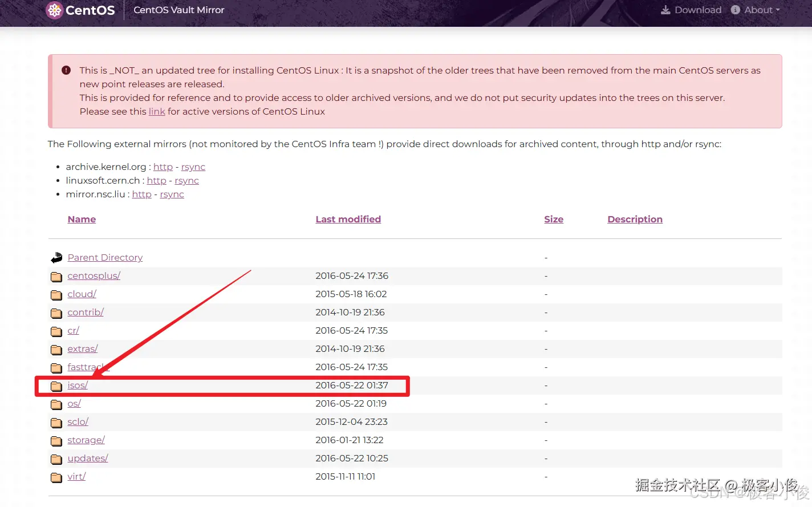The image size is (812, 507).
Task: Click folder icon next to cloud/
Action: point(56,295)
